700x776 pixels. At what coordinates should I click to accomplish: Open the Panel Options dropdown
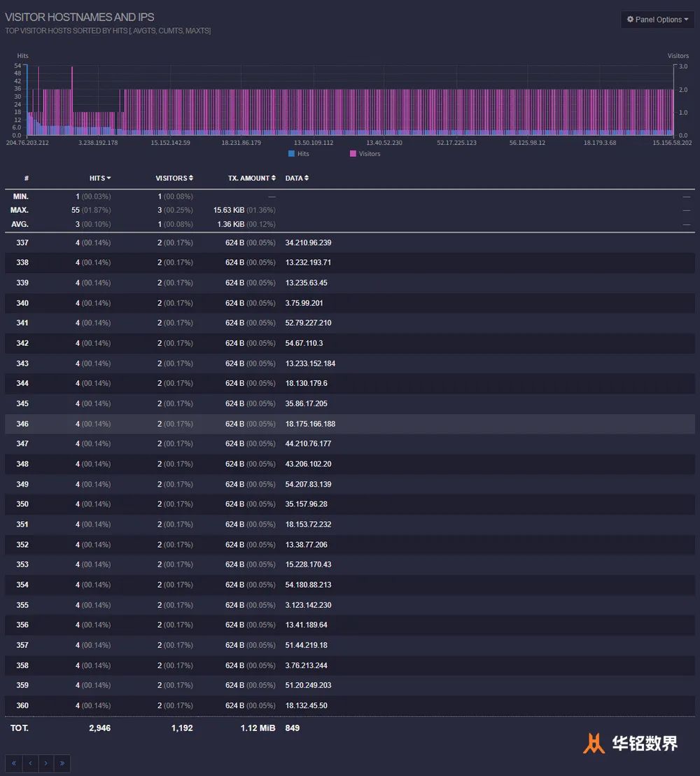click(x=657, y=20)
